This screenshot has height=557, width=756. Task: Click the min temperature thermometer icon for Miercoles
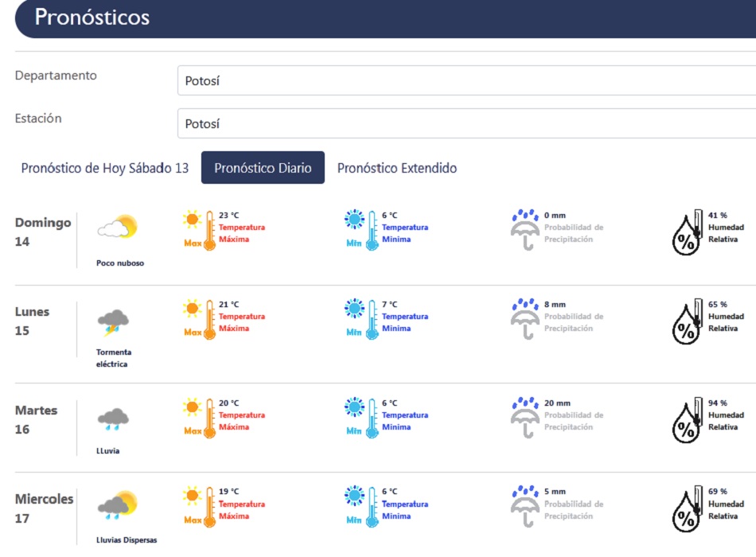tap(361, 507)
